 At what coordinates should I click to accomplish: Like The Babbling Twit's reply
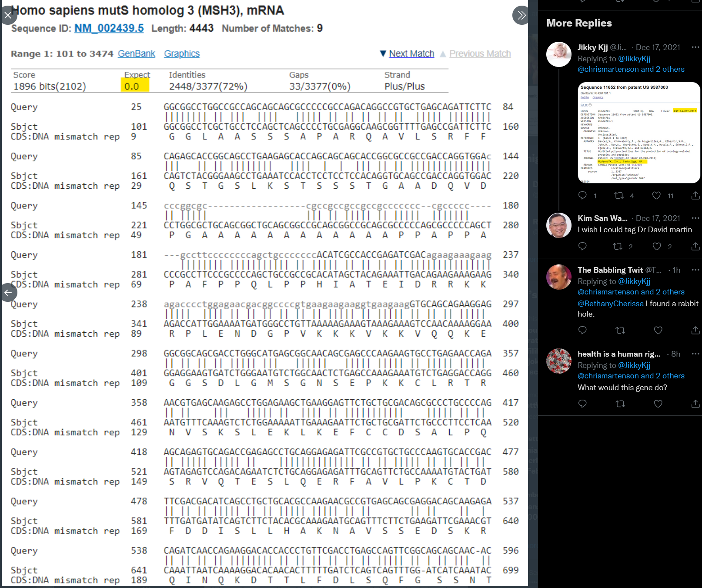659,331
